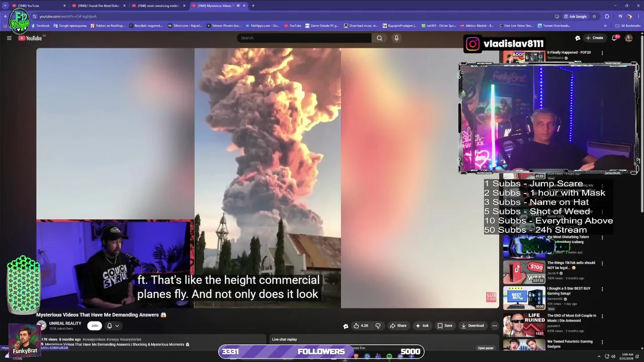Screen dimensions: 644x362
Task: Open The END of Most Evil Couple thumbnail
Action: [524, 325]
